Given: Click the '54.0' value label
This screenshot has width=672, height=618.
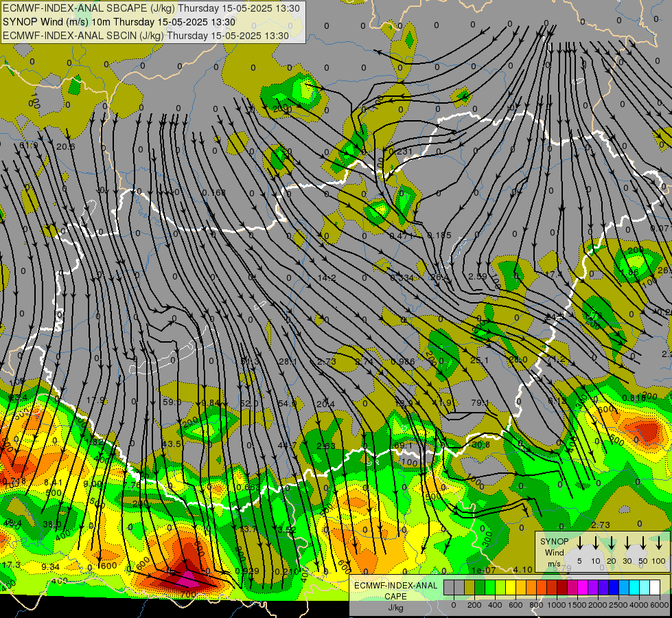Looking at the screenshot, I should [287, 403].
